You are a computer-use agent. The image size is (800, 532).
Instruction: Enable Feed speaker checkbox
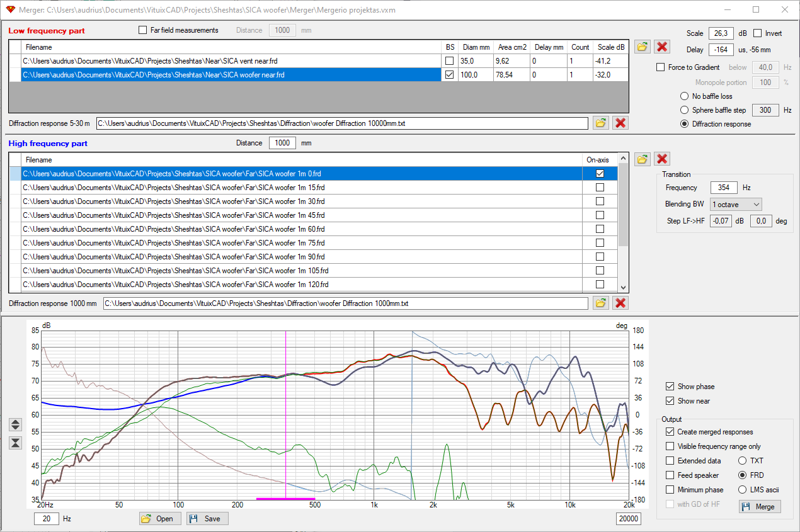pyautogui.click(x=670, y=475)
